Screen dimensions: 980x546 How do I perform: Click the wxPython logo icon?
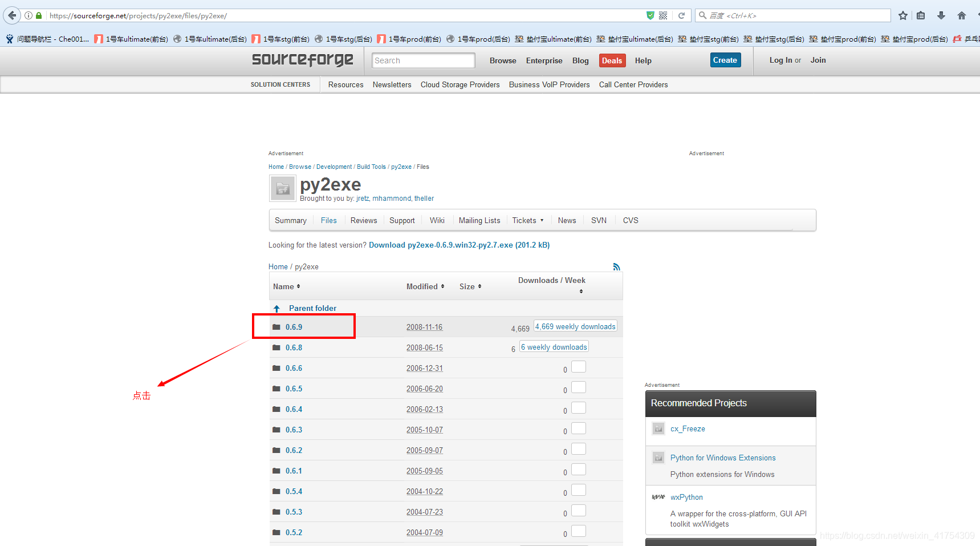(x=658, y=497)
